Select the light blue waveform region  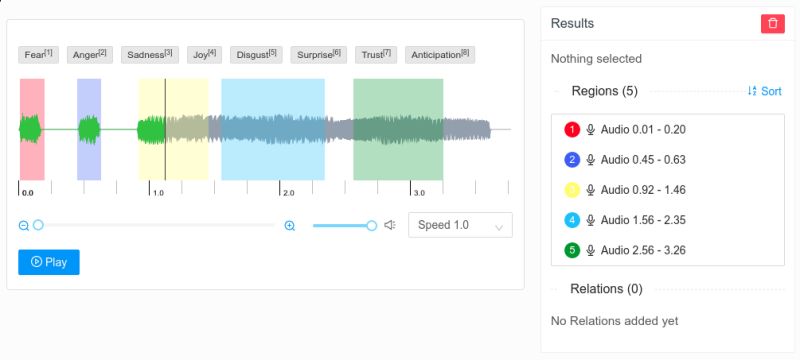pos(273,130)
